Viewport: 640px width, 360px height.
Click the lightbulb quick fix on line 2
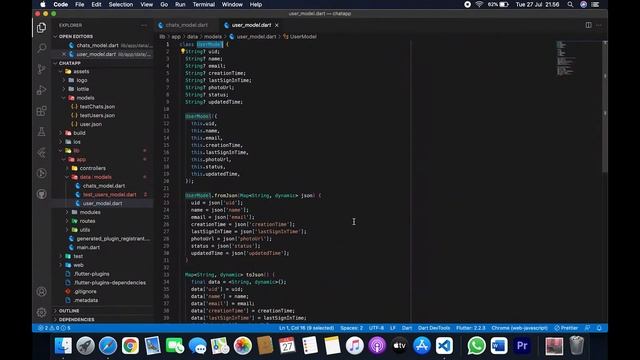(183, 51)
